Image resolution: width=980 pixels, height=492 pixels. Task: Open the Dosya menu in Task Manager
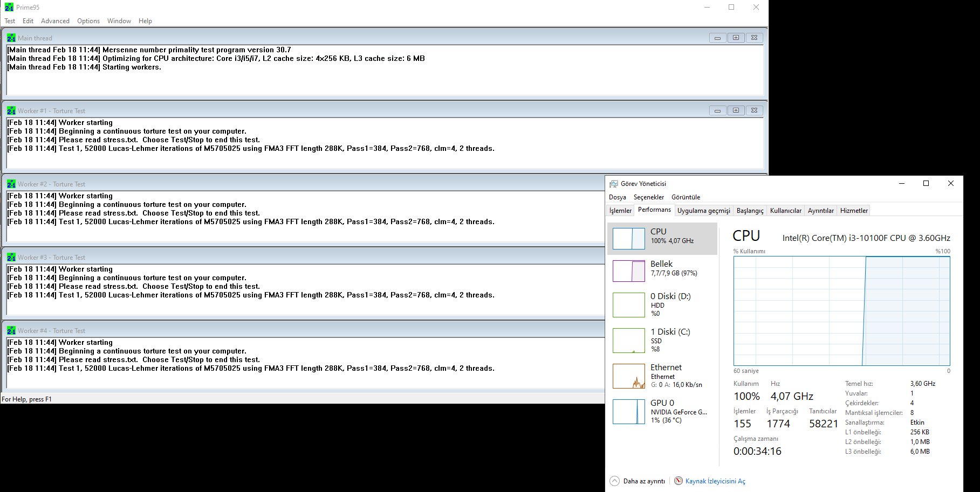click(618, 197)
